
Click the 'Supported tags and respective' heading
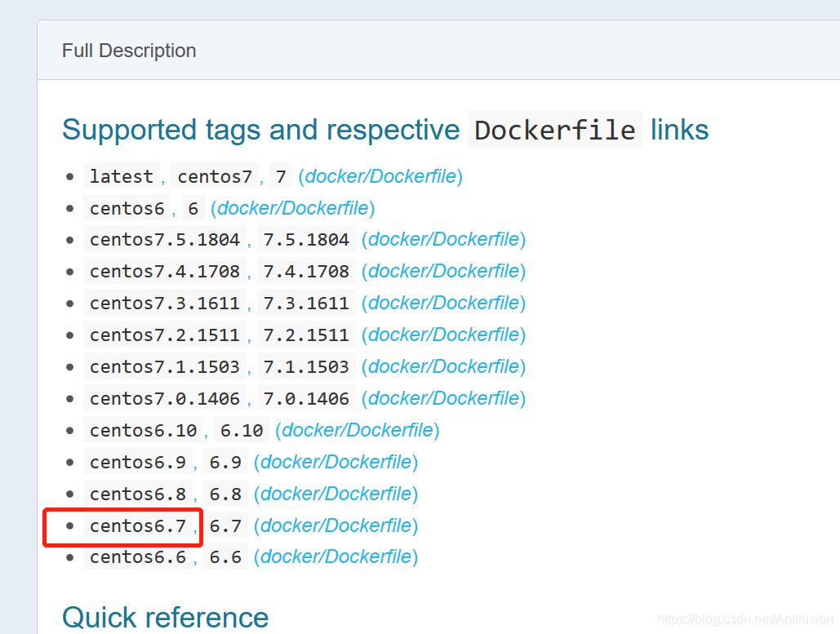261,130
